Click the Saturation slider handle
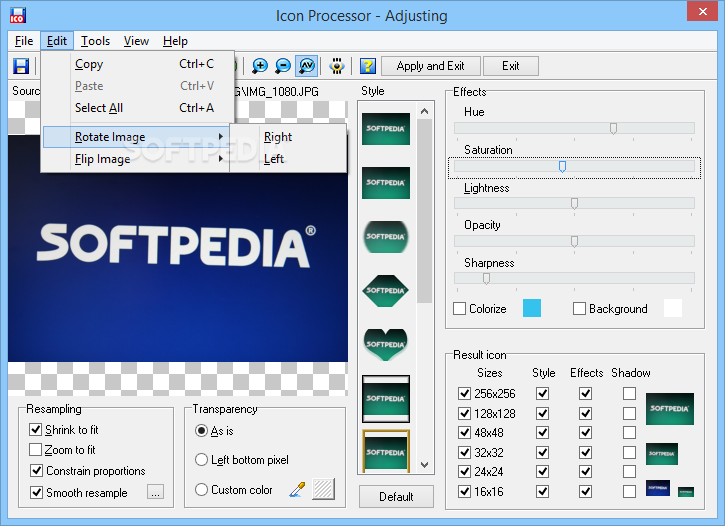725x526 pixels. point(562,166)
